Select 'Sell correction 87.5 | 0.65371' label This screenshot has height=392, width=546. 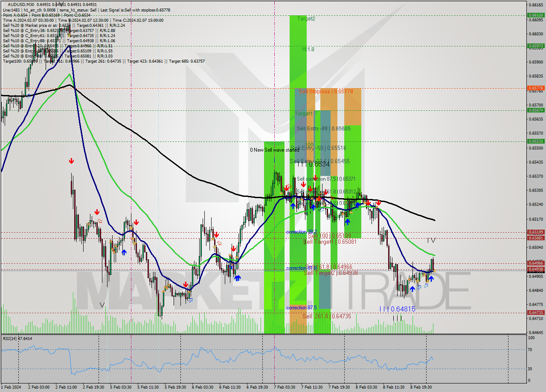[x=326, y=179]
